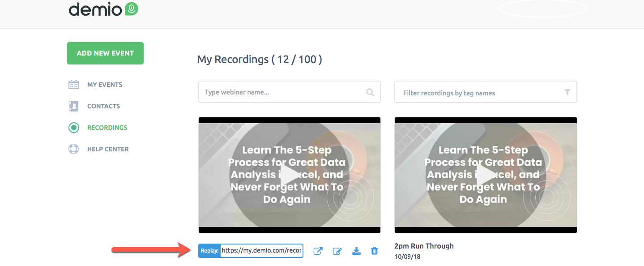Open the Filter recordings by tag names dropdown
Image resolution: width=644 pixels, height=266 pixels.
486,92
